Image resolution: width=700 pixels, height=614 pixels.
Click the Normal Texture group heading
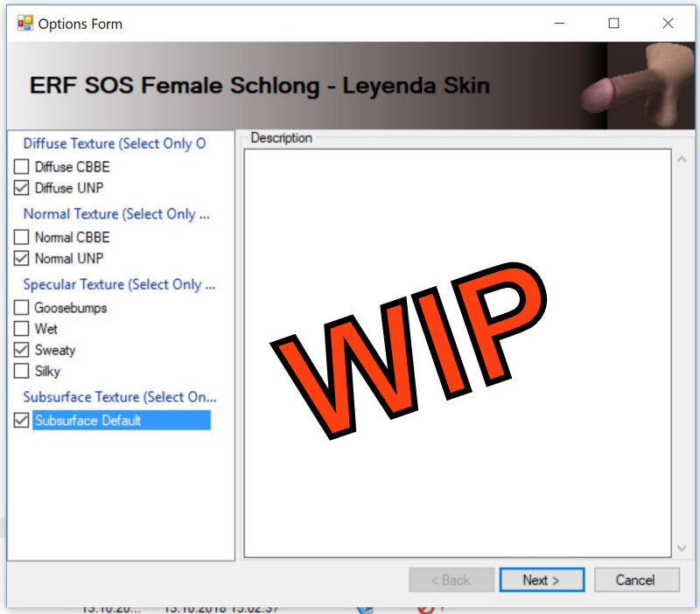click(116, 214)
